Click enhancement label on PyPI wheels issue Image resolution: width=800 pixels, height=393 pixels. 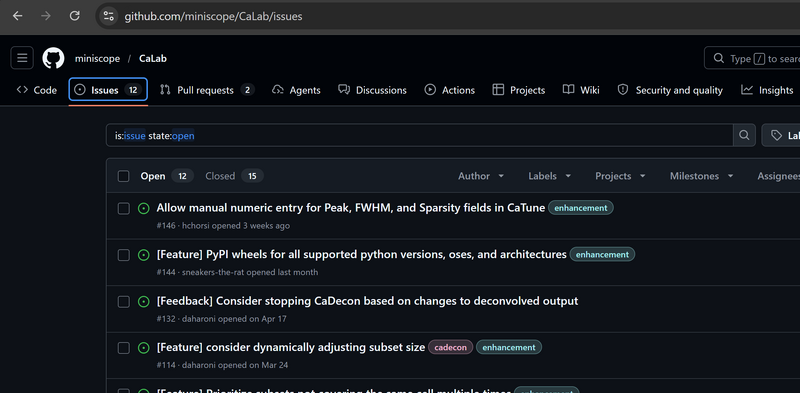pyautogui.click(x=602, y=254)
